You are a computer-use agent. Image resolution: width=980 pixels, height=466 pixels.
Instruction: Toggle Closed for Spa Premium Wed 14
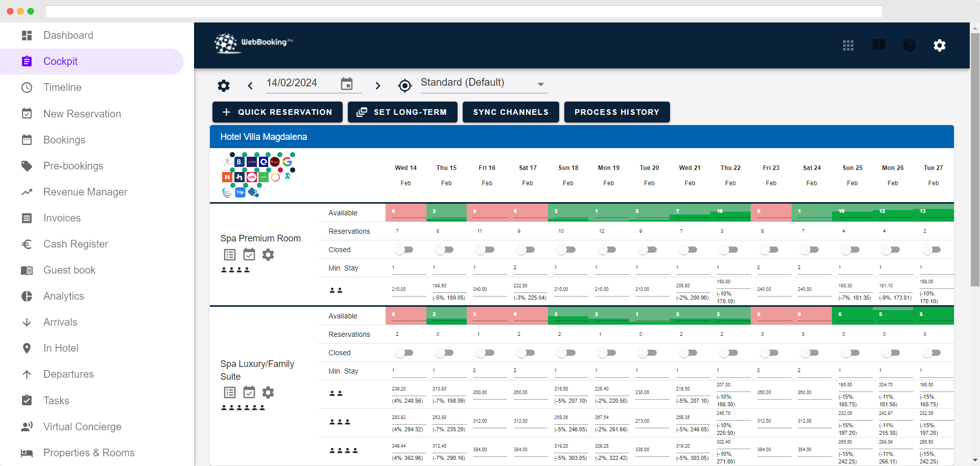[404, 250]
